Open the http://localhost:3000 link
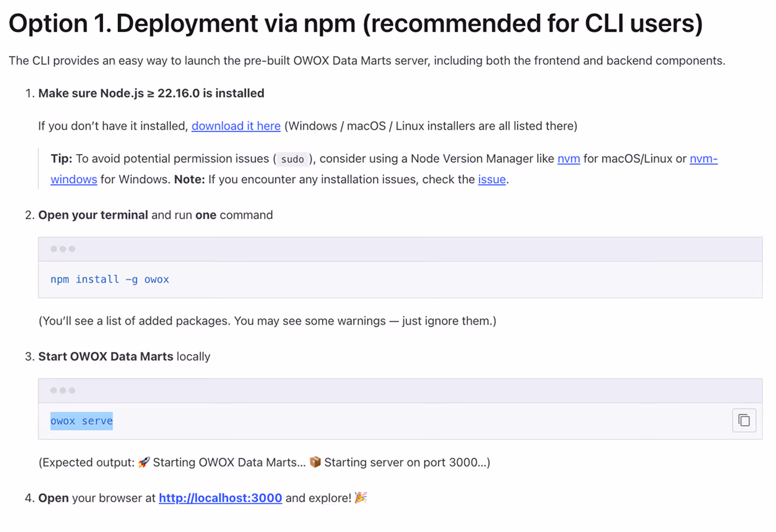776x532 pixels. pyautogui.click(x=221, y=498)
